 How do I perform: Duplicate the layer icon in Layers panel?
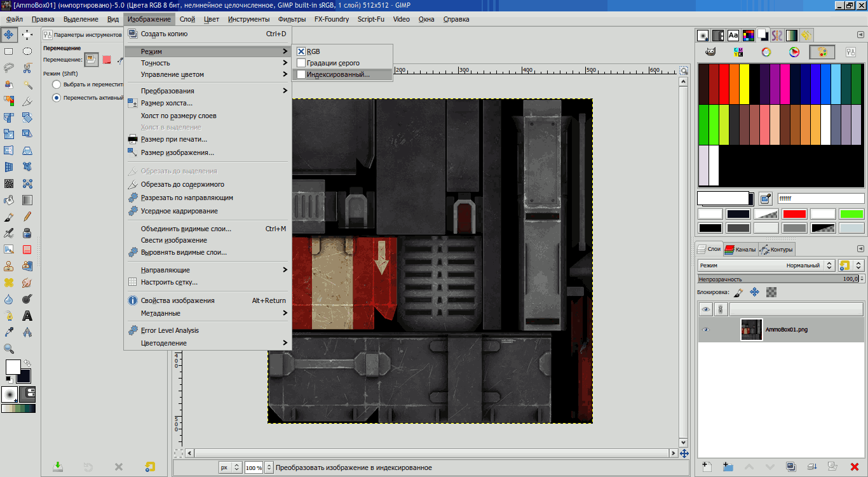(790, 467)
